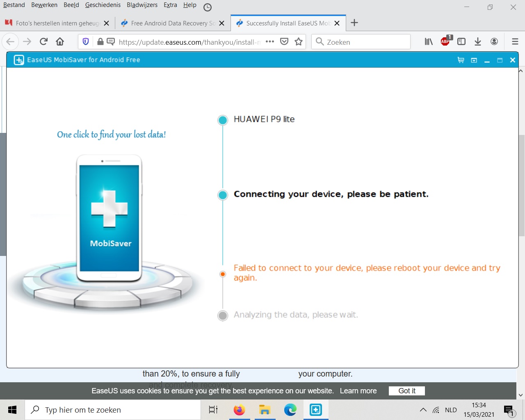Open the network Wi-Fi tray icon

tap(436, 410)
